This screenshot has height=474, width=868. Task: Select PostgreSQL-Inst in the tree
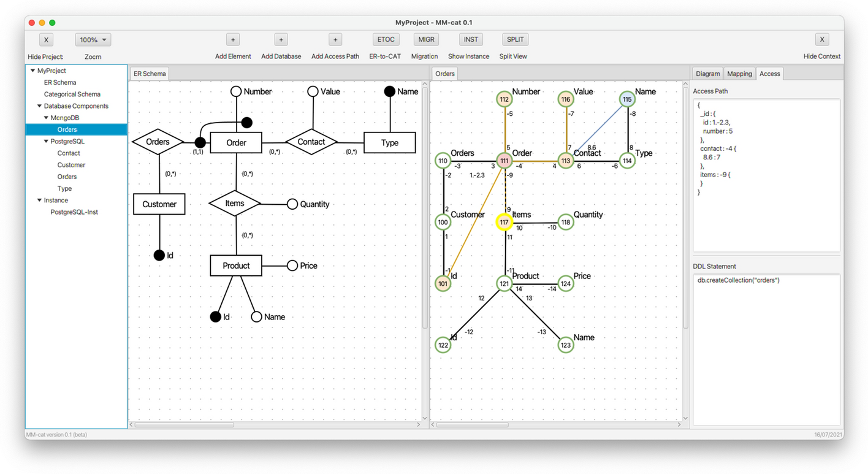pos(74,212)
